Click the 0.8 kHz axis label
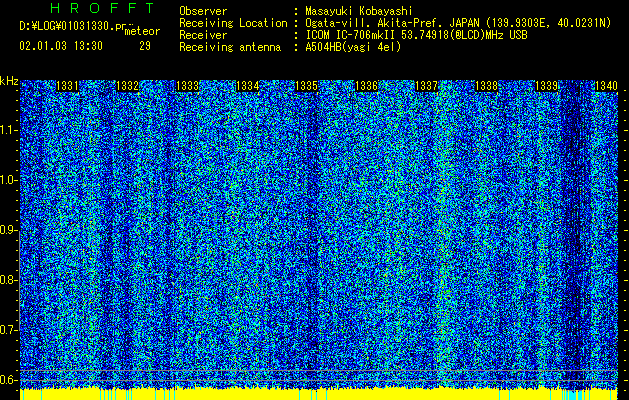Viewport: 629px width, 400px height. point(8,280)
